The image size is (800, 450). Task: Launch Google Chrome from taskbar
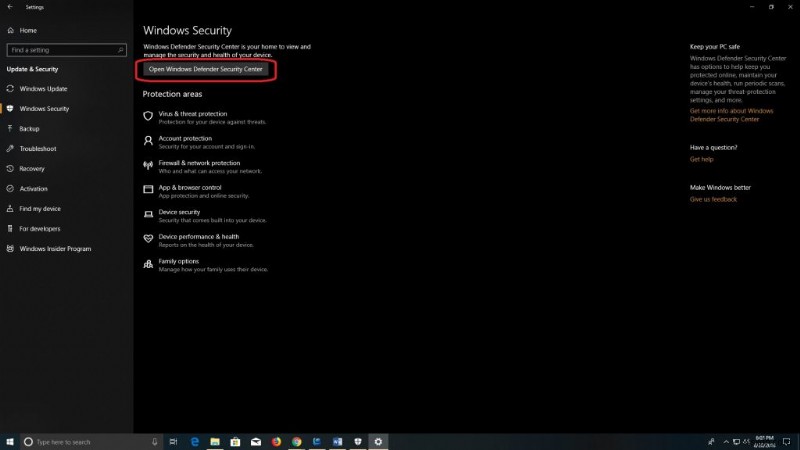pyautogui.click(x=296, y=442)
